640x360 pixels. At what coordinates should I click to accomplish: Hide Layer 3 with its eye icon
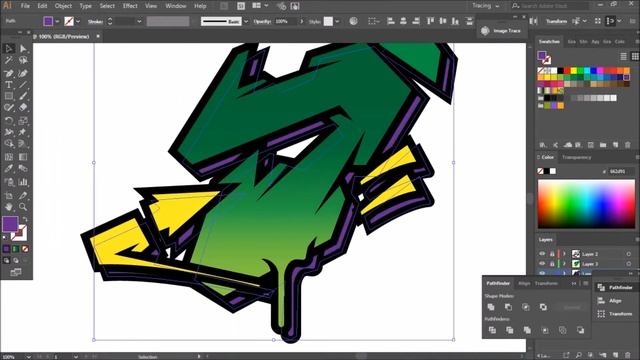(542, 264)
